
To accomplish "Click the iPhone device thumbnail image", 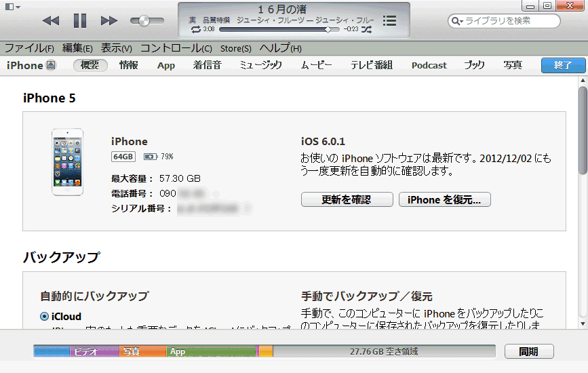I will (x=67, y=162).
